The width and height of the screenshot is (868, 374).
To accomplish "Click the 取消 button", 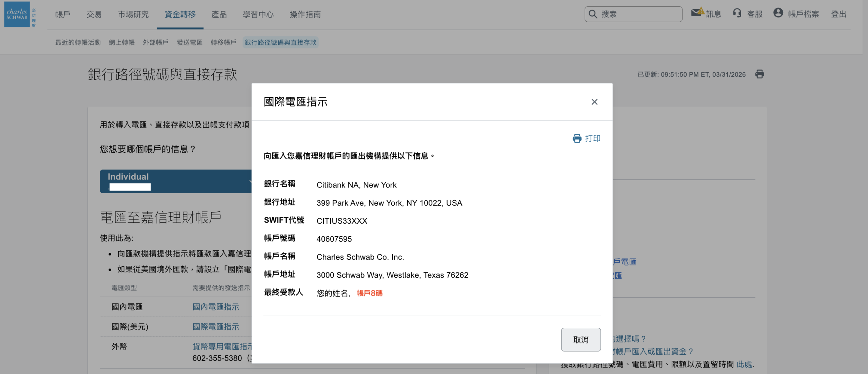I will click(x=581, y=339).
